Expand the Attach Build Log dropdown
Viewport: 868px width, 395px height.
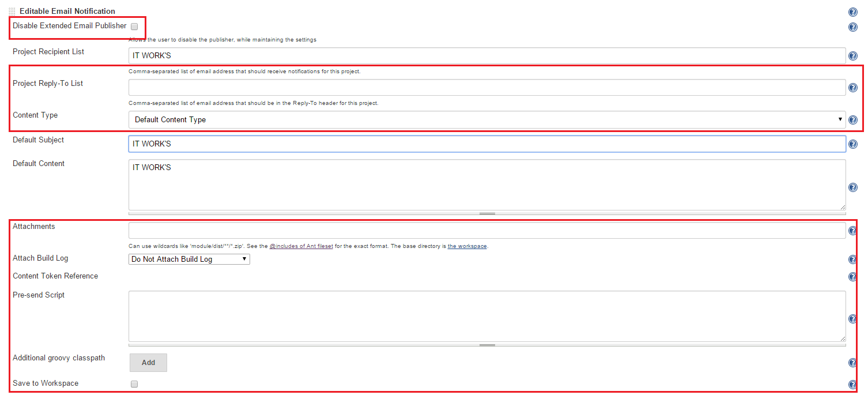(x=189, y=259)
